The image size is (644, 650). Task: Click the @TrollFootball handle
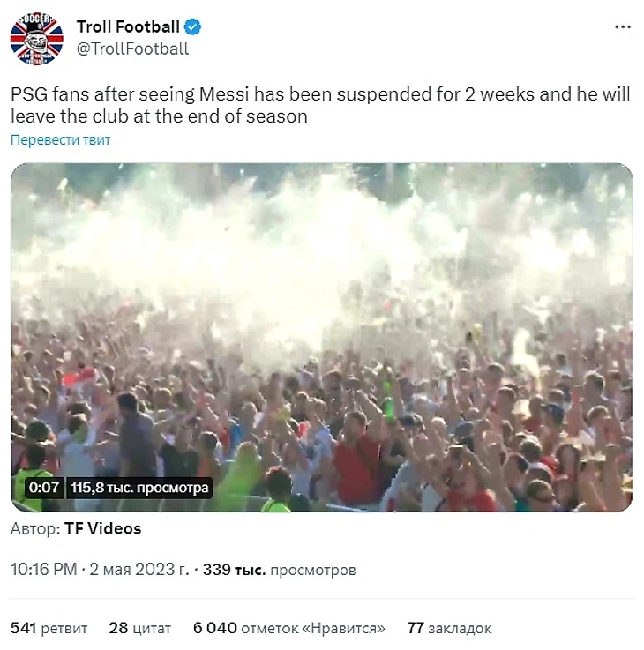[x=132, y=49]
